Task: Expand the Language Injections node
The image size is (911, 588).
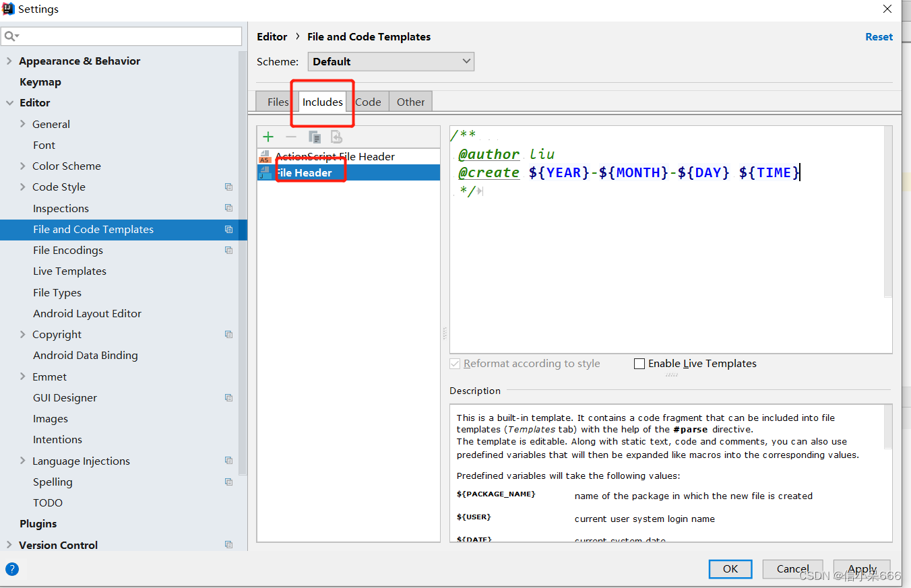Action: coord(23,461)
